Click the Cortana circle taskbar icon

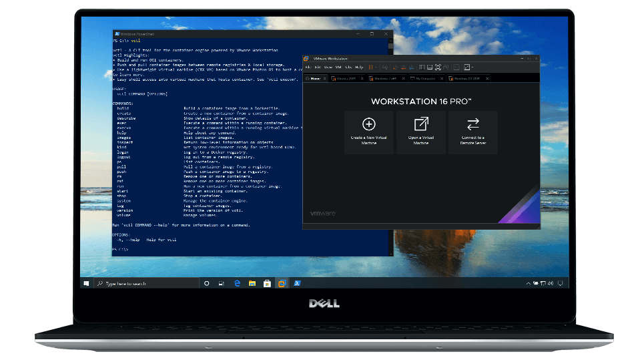(x=207, y=283)
